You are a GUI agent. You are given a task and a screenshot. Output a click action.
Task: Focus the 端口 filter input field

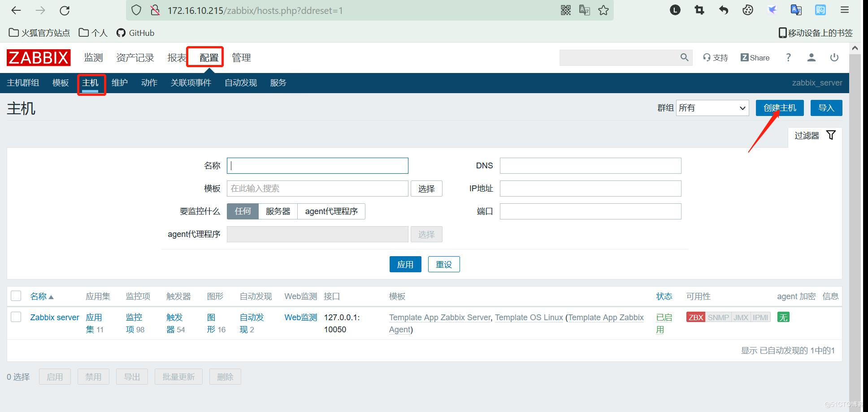pos(590,211)
